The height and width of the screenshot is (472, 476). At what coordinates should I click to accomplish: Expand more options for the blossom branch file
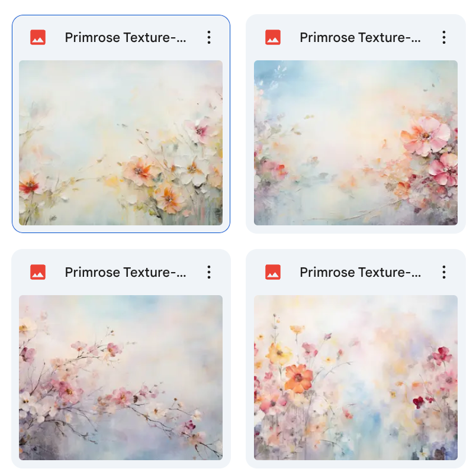209,272
